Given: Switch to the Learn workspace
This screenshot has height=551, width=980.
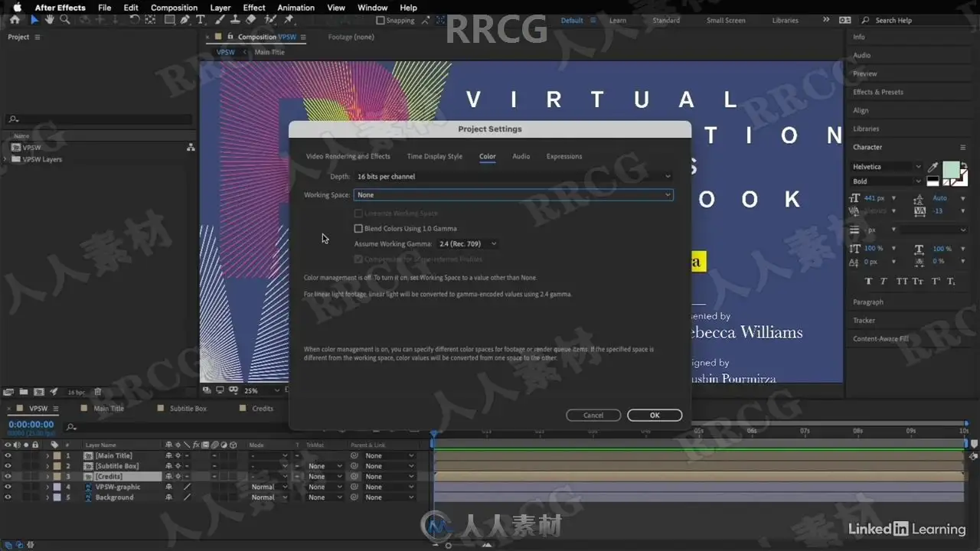Looking at the screenshot, I should coord(618,21).
